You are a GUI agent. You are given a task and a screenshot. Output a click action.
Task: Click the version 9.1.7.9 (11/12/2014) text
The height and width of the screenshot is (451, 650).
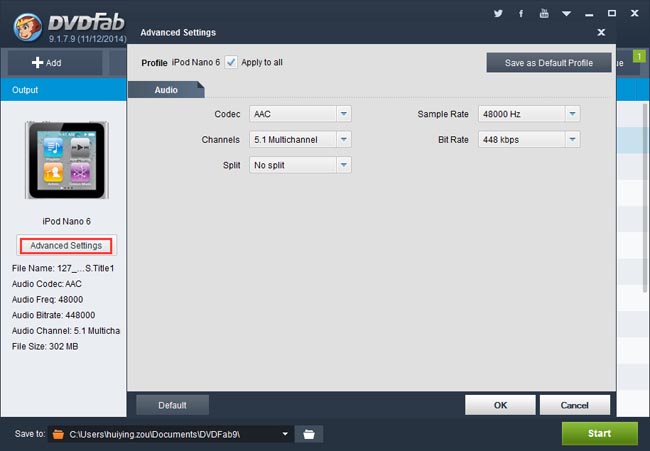[x=87, y=39]
